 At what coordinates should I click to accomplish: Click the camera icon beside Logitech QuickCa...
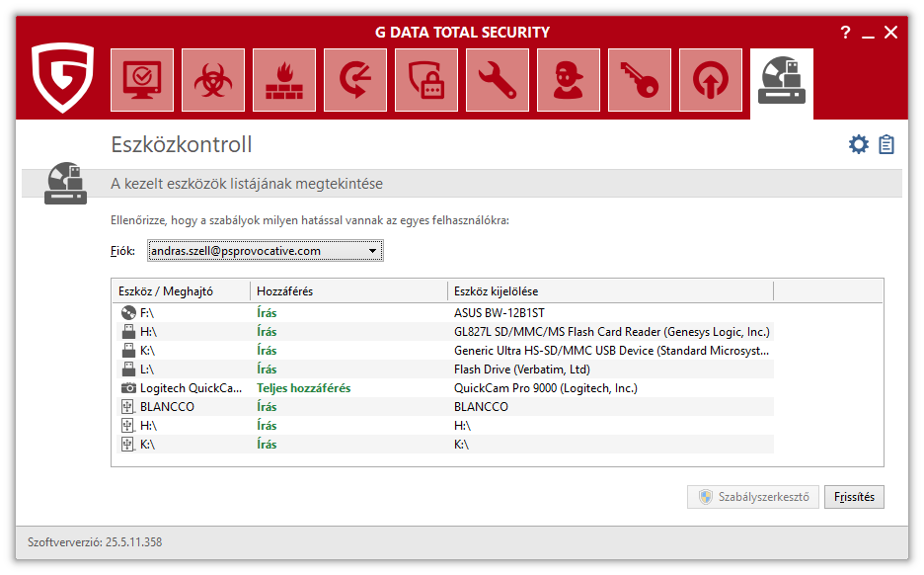[128, 388]
